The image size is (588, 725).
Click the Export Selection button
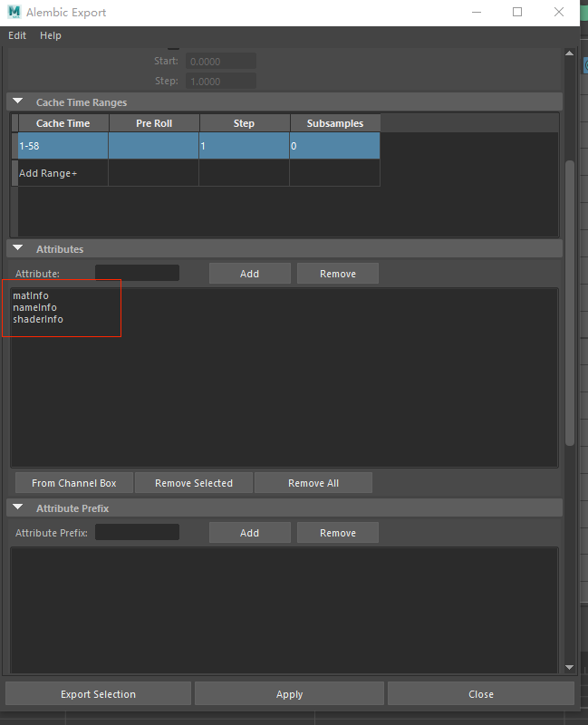[98, 694]
